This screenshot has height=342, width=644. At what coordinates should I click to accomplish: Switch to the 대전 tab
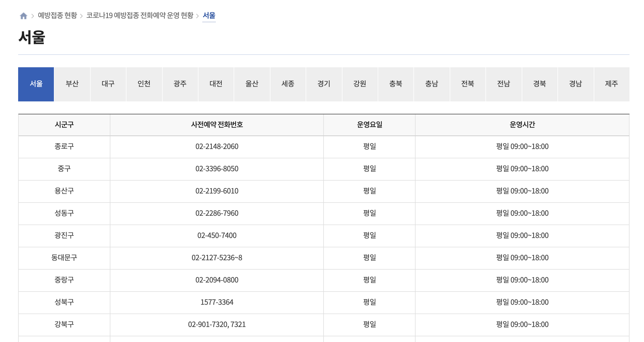216,84
